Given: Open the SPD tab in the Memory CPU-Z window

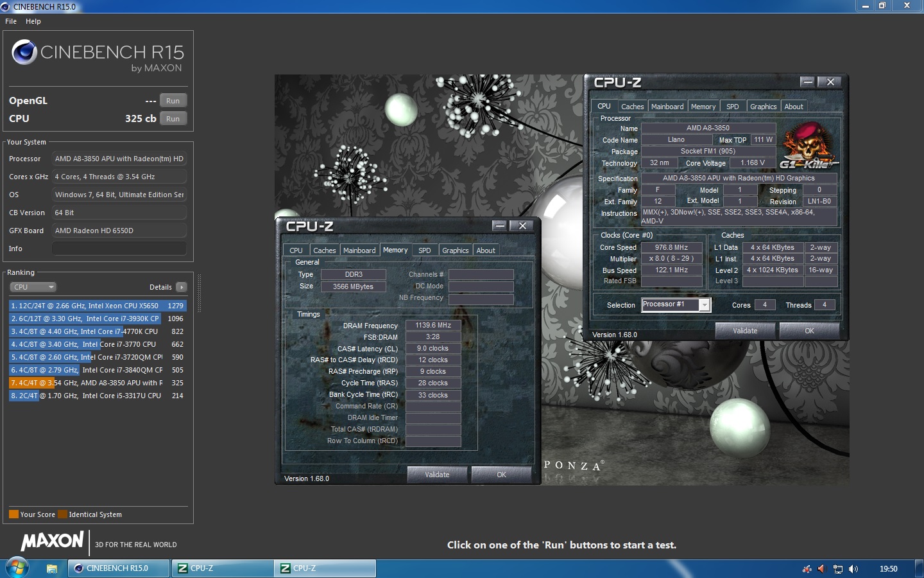Looking at the screenshot, I should pos(425,250).
